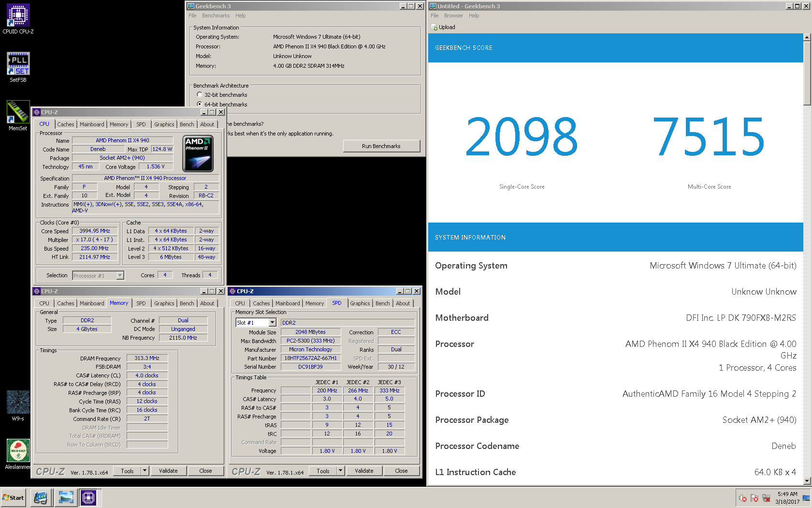Click the multi-core score 7515
The width and height of the screenshot is (812, 508).
pyautogui.click(x=709, y=137)
